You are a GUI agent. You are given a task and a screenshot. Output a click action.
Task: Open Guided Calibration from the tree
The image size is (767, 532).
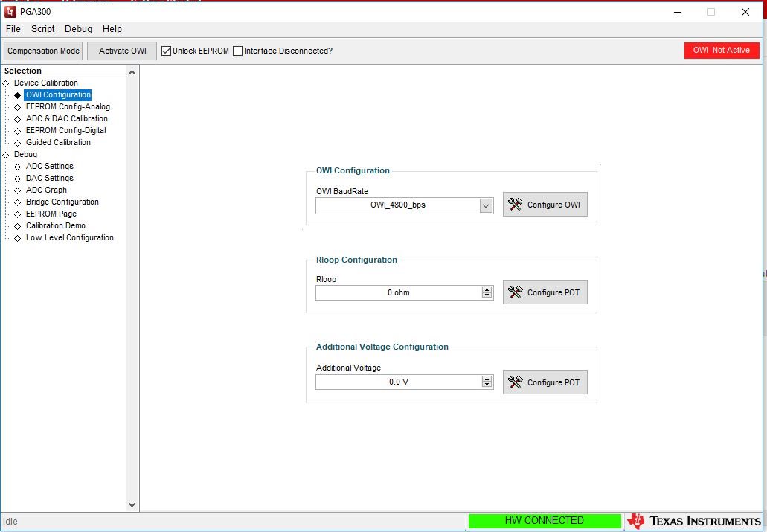point(58,142)
